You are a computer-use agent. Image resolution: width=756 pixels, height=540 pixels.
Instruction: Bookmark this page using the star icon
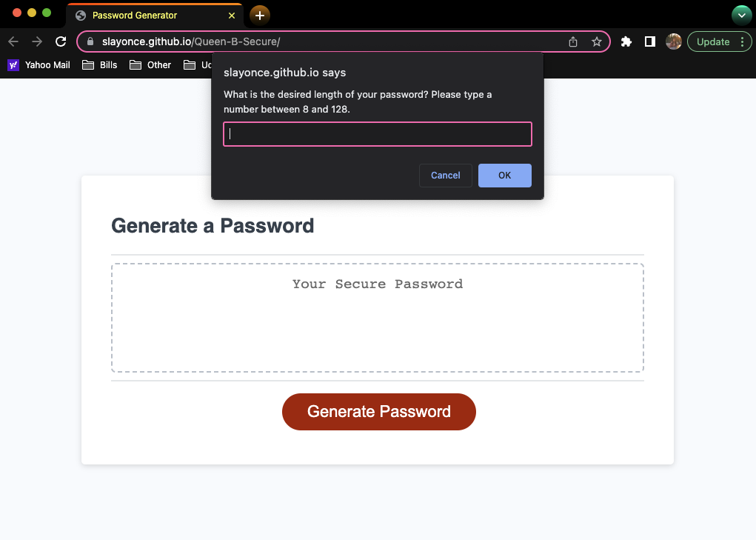click(597, 41)
